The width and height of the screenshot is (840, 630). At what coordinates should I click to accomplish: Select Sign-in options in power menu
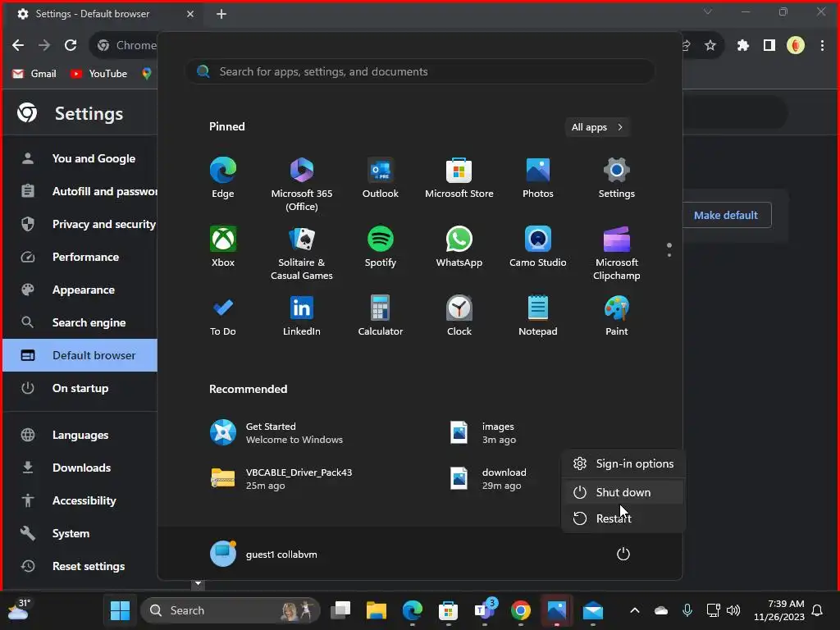click(623, 464)
